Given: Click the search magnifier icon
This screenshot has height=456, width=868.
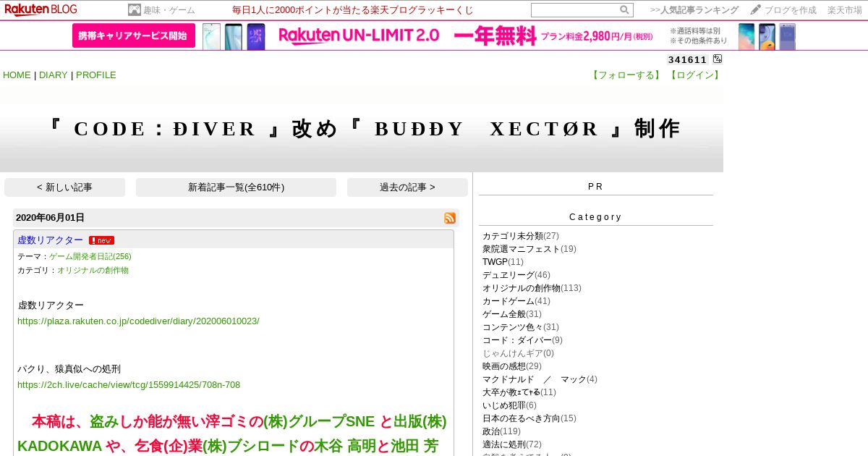Looking at the screenshot, I should pos(624,10).
